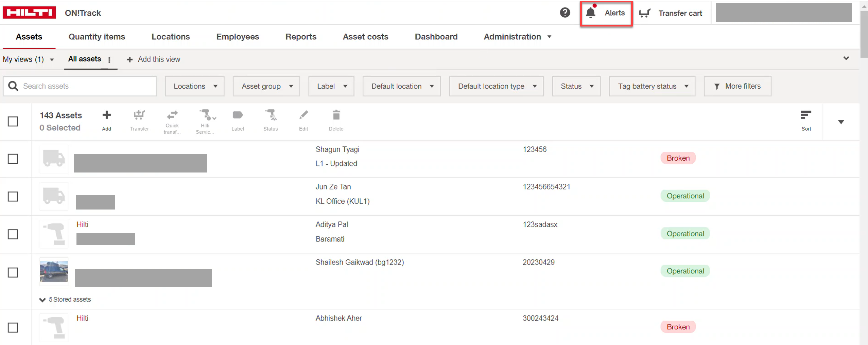
Task: Collapse the views bar with the chevron
Action: (846, 58)
